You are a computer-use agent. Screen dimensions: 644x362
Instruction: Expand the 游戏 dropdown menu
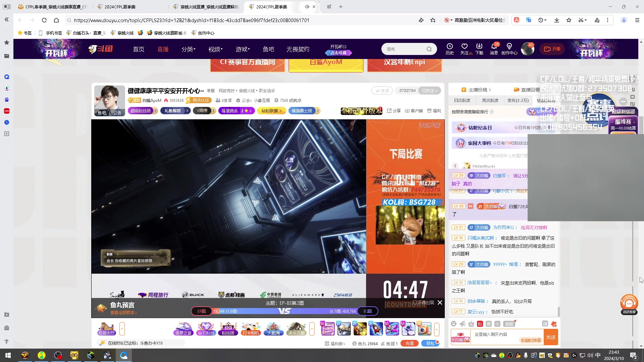(x=243, y=49)
